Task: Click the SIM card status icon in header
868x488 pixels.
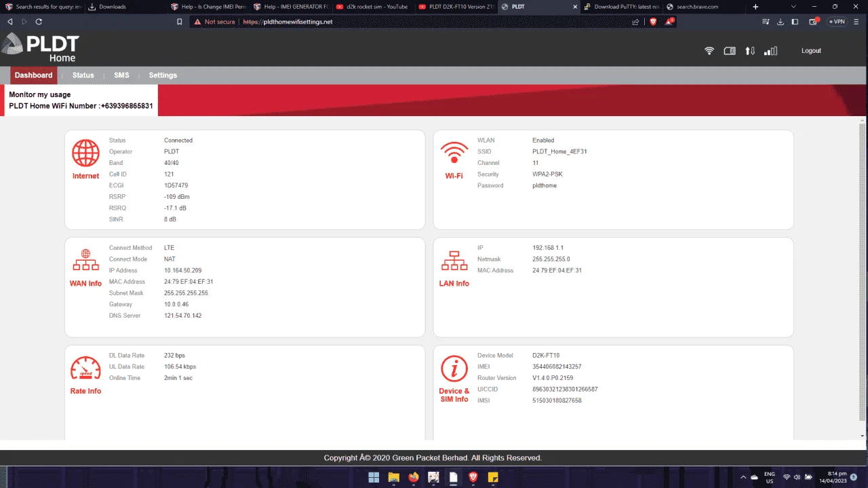Action: (x=730, y=51)
